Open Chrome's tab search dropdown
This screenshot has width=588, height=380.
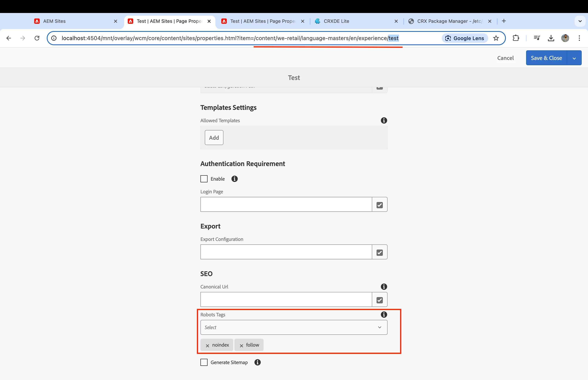coord(580,21)
